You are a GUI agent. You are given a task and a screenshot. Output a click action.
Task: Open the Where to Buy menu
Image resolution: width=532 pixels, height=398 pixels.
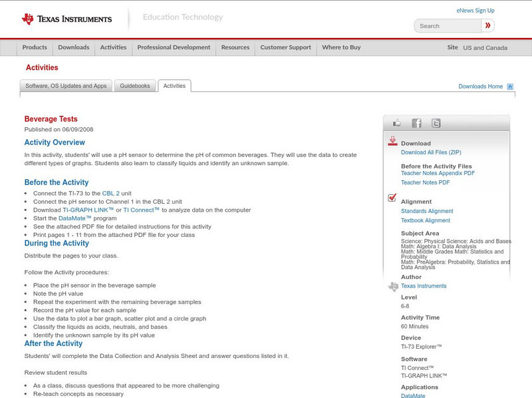point(341,47)
